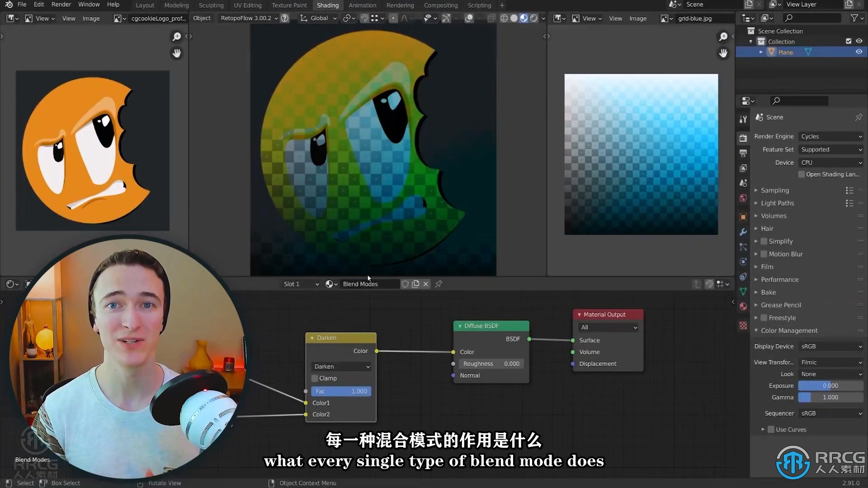
Task: Click the Render properties icon
Action: click(743, 136)
